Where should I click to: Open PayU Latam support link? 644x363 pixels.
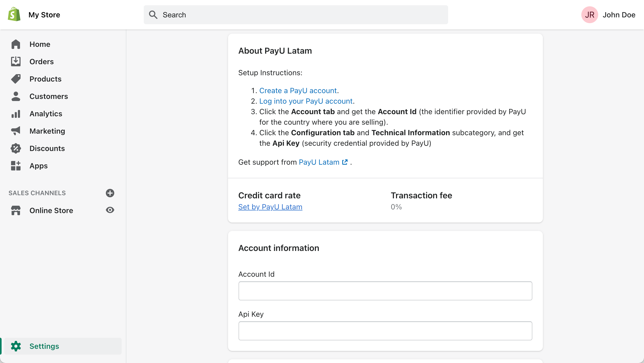319,162
